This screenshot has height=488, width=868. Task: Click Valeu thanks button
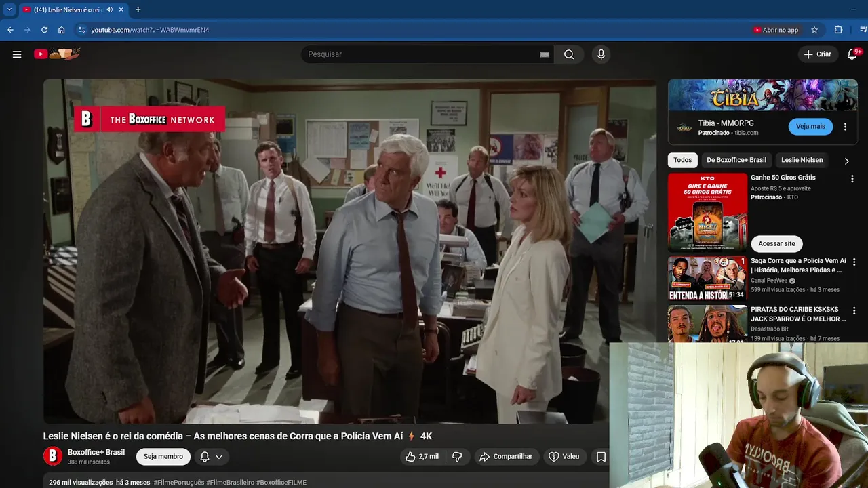[564, 457]
